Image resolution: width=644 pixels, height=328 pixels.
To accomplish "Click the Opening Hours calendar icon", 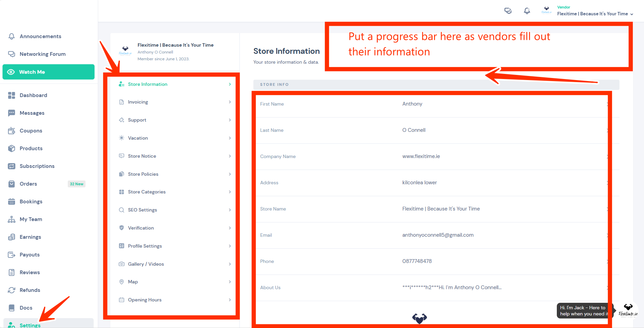I will click(122, 300).
